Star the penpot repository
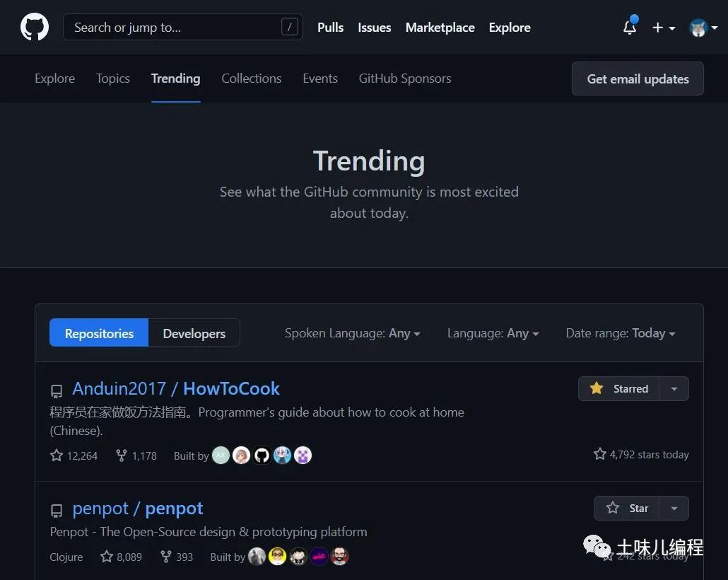Screen dimensions: 728x580 coord(627,508)
